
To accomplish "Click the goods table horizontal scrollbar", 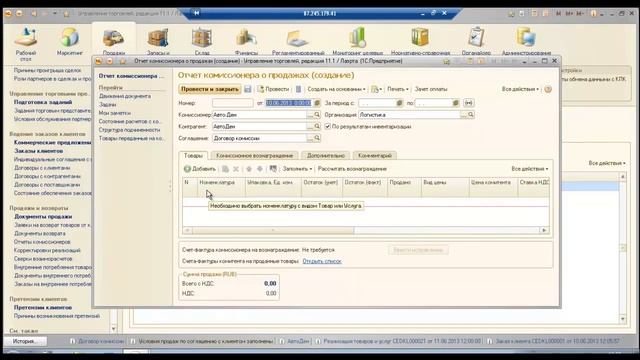I will pos(273,231).
